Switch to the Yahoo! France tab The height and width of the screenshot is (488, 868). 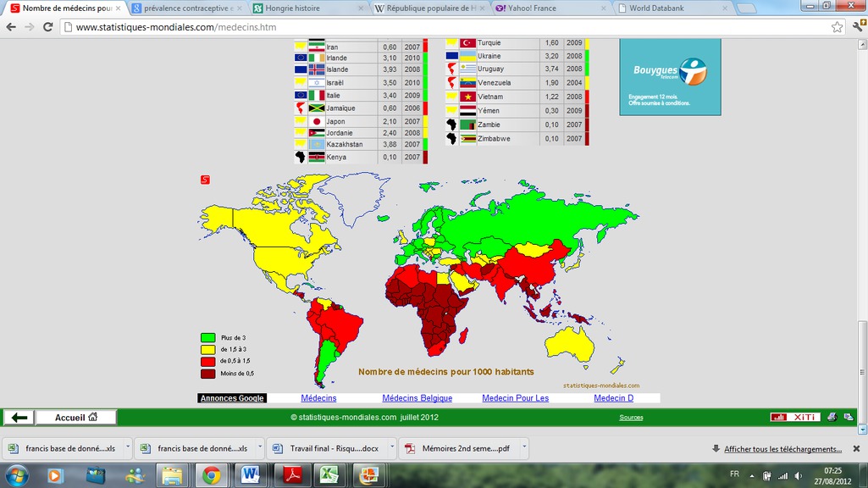(550, 8)
